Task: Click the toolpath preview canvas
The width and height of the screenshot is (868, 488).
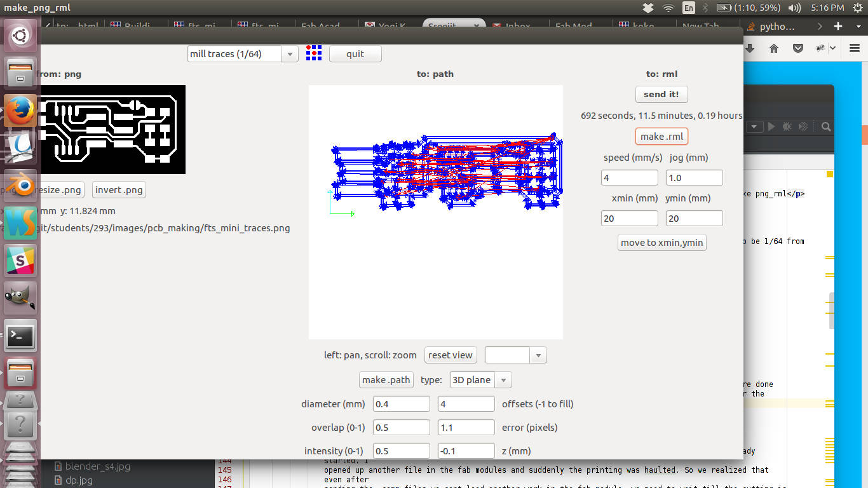Action: [436, 212]
